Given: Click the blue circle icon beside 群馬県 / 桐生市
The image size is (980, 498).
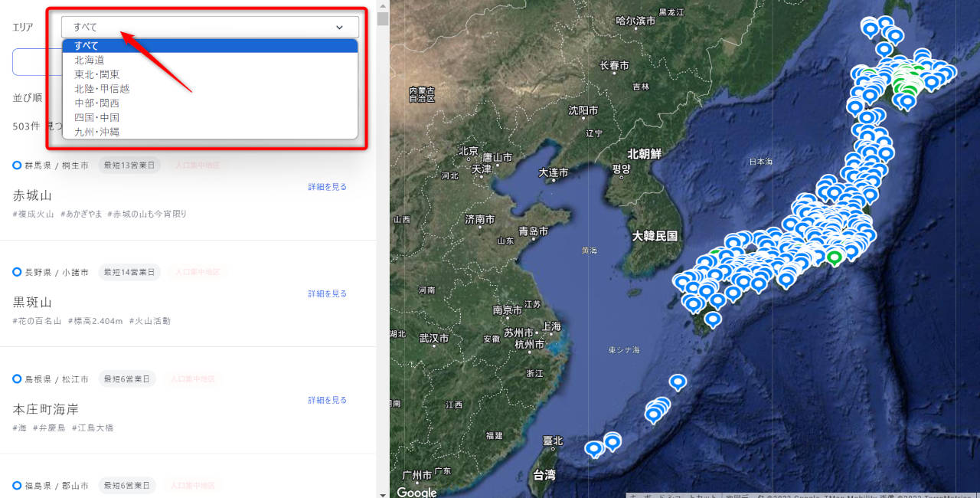Looking at the screenshot, I should point(18,165).
